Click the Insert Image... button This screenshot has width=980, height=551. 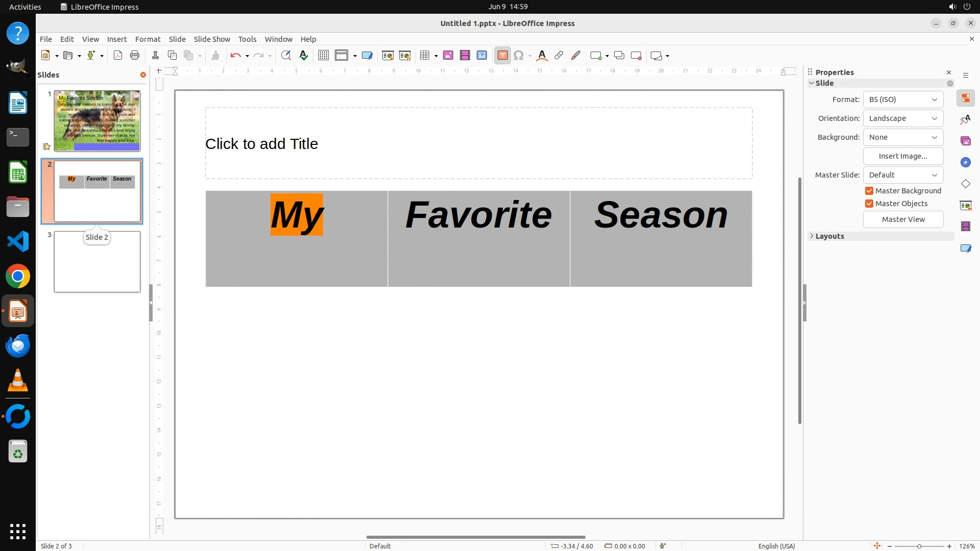click(x=902, y=156)
